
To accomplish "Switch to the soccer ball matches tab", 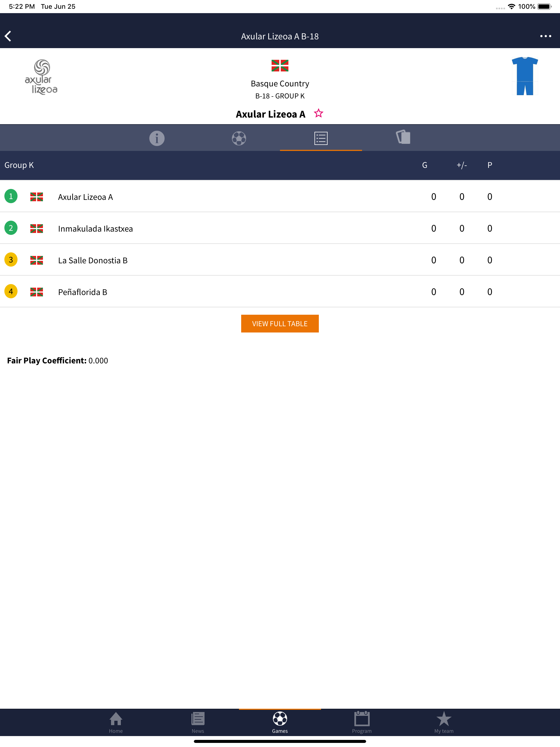I will 239,138.
